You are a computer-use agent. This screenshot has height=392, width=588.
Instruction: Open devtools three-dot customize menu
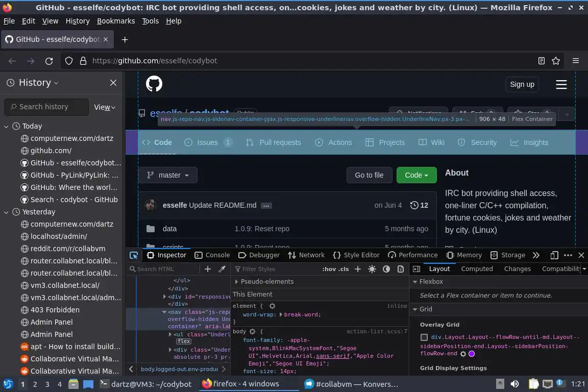point(568,255)
